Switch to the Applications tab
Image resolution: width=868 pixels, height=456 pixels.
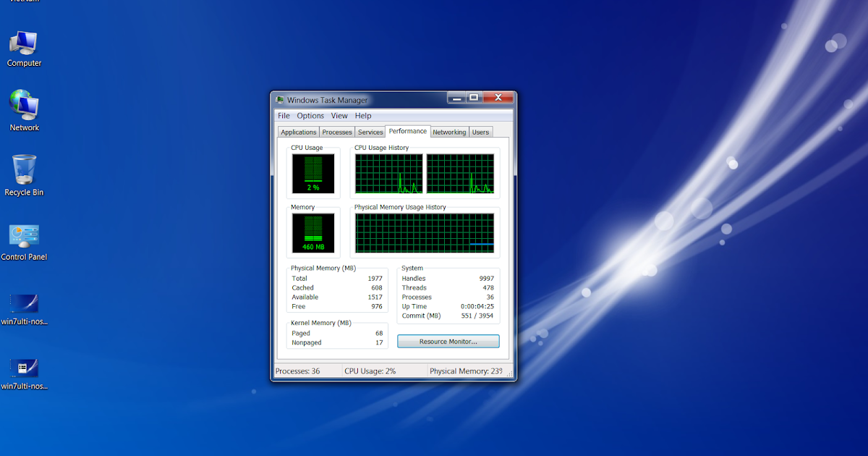coord(299,132)
